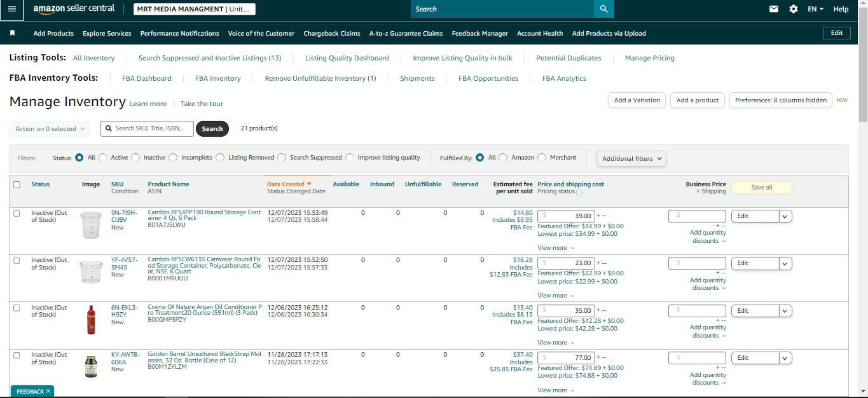The image size is (868, 398).
Task: Open Voice of the Customer menu item
Action: (261, 33)
